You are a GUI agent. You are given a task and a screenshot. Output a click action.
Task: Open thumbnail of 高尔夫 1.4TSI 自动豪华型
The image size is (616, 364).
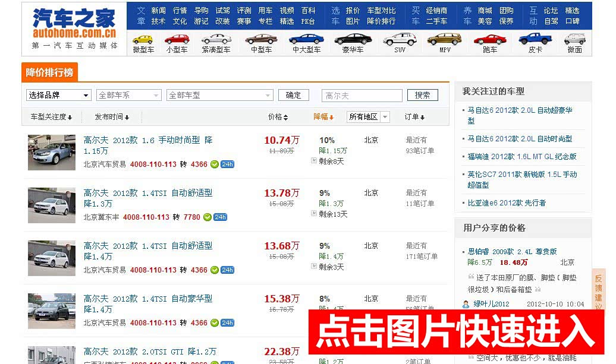tap(52, 311)
